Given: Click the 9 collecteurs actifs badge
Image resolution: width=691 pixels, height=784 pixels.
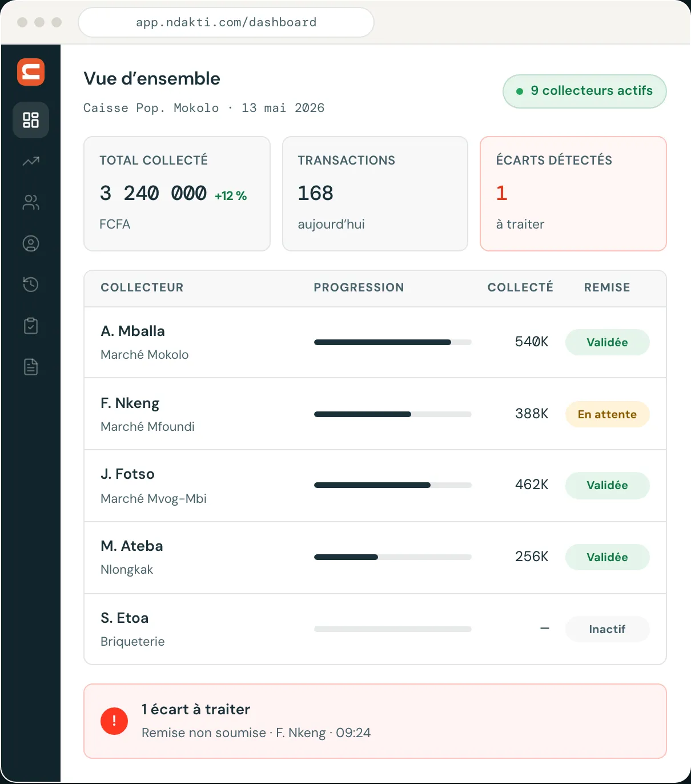Looking at the screenshot, I should (585, 91).
